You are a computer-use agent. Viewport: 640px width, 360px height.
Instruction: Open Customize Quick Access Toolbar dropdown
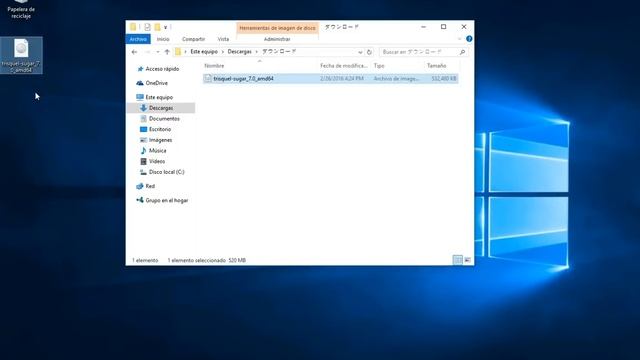165,27
